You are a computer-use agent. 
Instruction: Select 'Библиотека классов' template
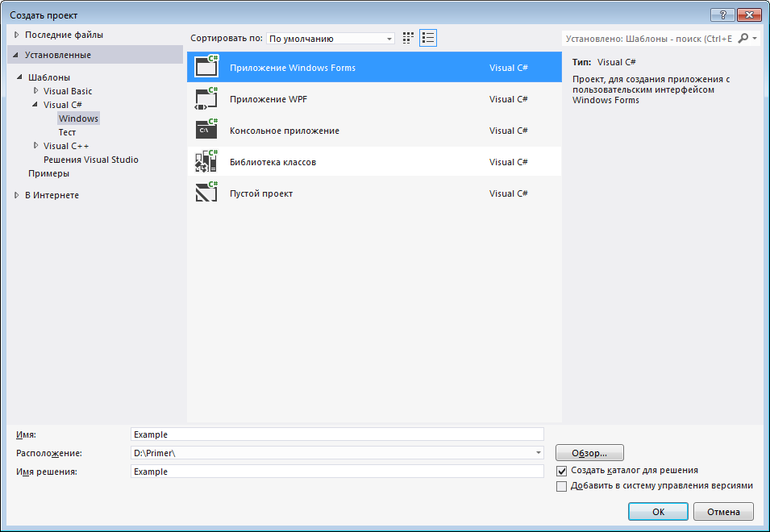(374, 161)
